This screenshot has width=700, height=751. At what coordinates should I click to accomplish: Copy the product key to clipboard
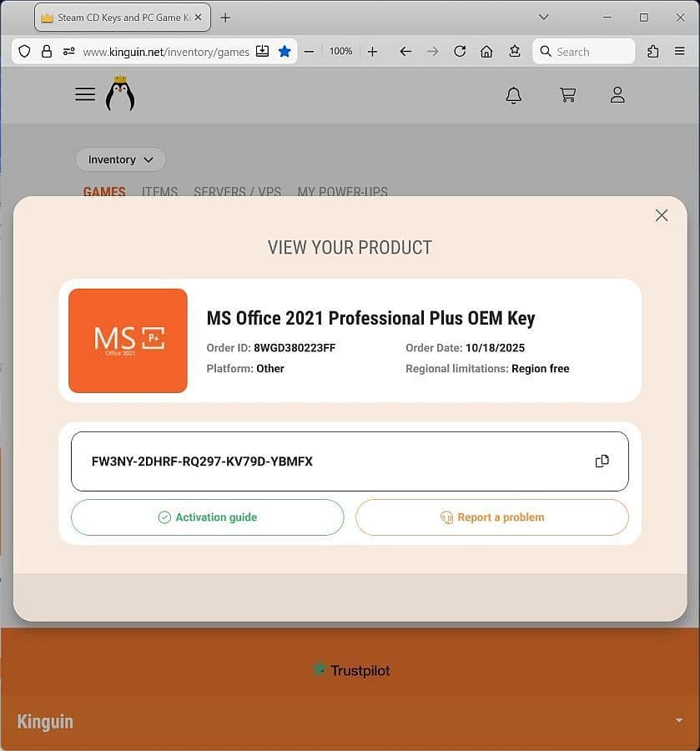602,461
